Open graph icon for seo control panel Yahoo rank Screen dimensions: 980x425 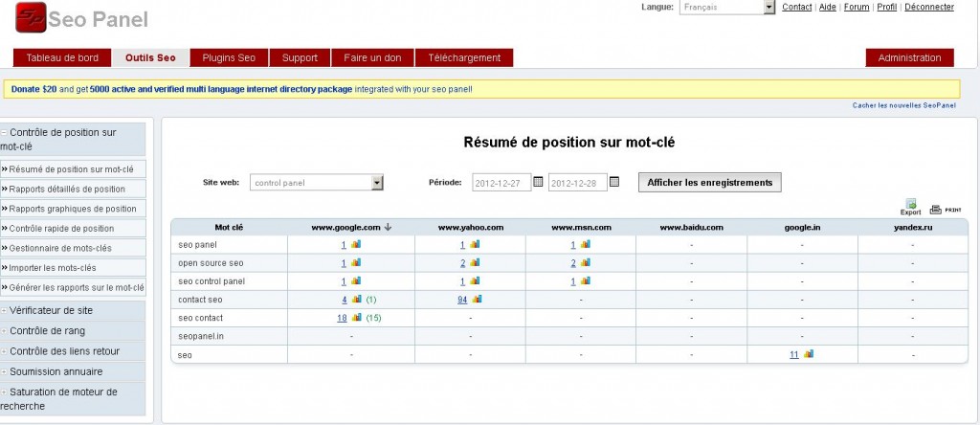point(475,280)
